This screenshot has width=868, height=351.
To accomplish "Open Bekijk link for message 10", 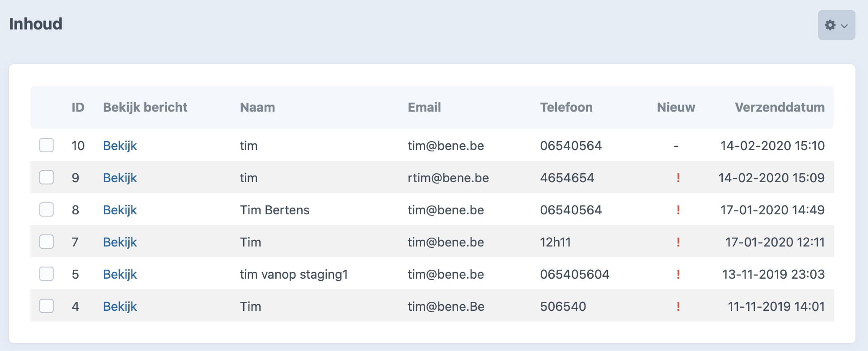I will tap(120, 146).
